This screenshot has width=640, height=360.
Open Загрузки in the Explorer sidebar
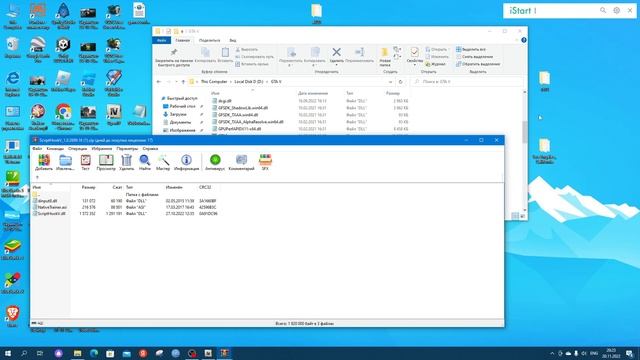(178, 114)
